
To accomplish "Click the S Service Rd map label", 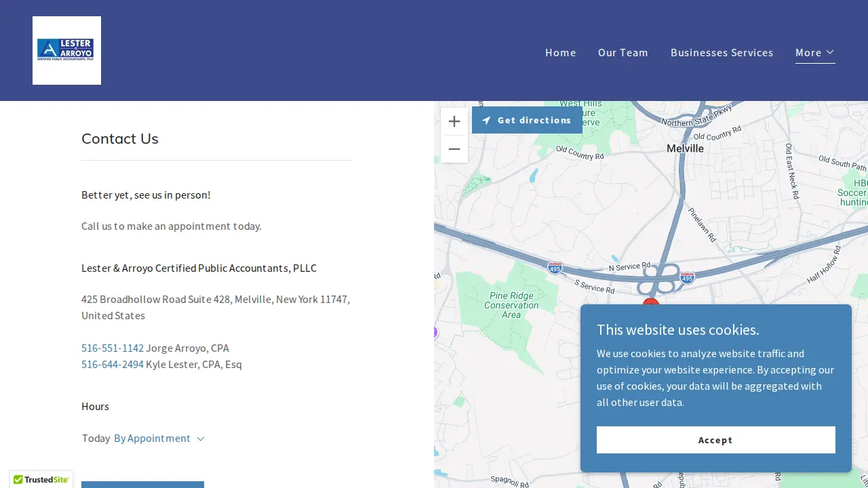I will click(x=595, y=286).
